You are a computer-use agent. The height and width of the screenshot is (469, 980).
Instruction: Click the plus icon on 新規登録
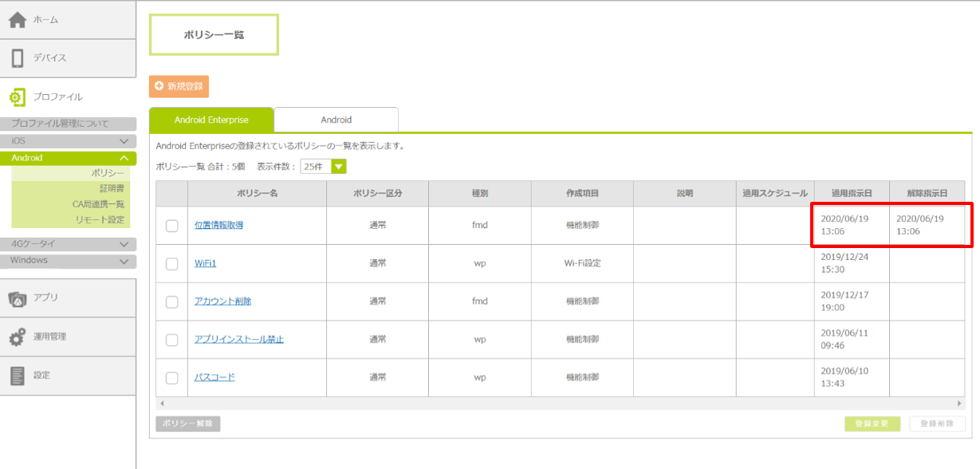click(x=159, y=86)
